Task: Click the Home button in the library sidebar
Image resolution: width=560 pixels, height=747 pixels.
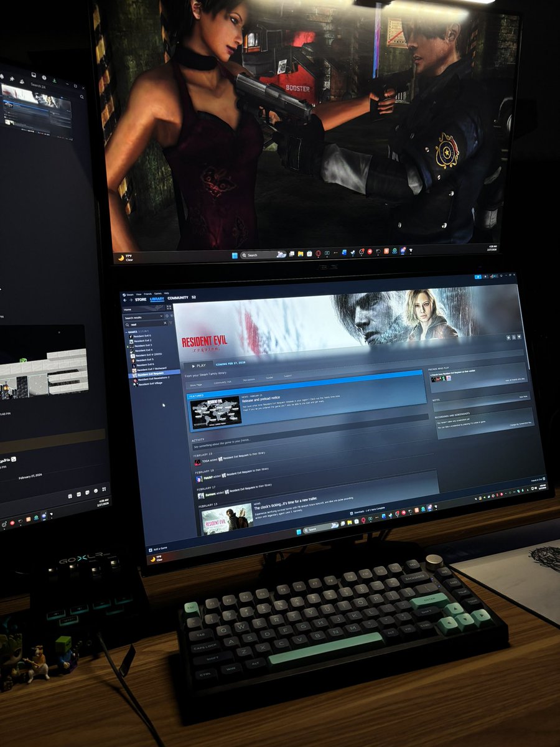Action: (x=144, y=309)
